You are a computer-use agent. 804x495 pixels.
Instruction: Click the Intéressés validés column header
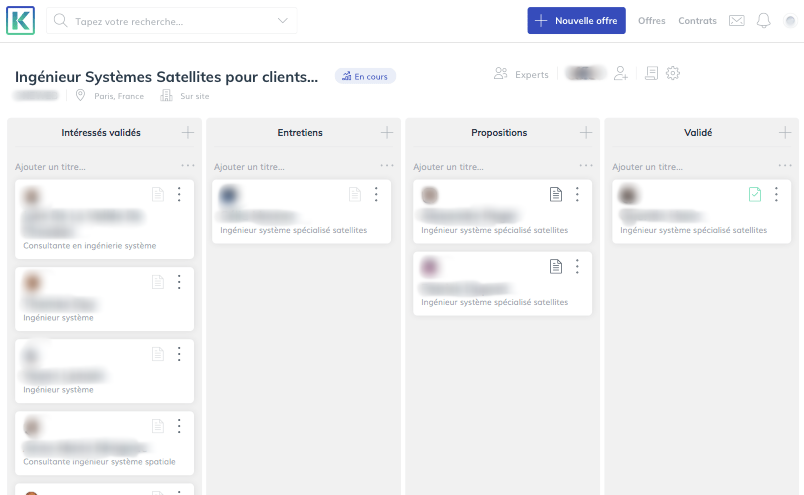101,133
